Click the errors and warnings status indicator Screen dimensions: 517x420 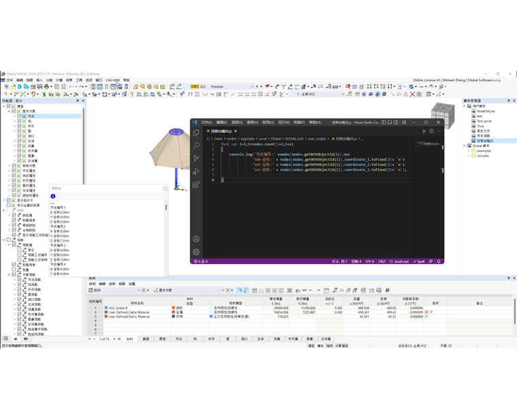tap(201, 261)
